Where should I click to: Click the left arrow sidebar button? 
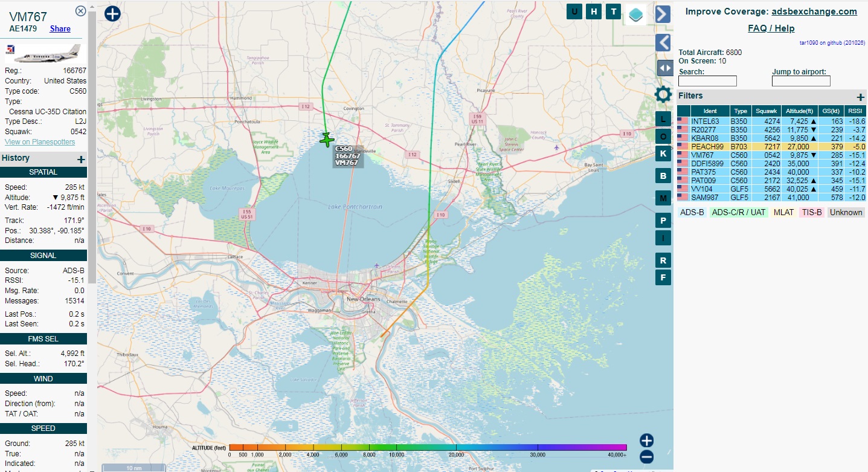coord(663,42)
